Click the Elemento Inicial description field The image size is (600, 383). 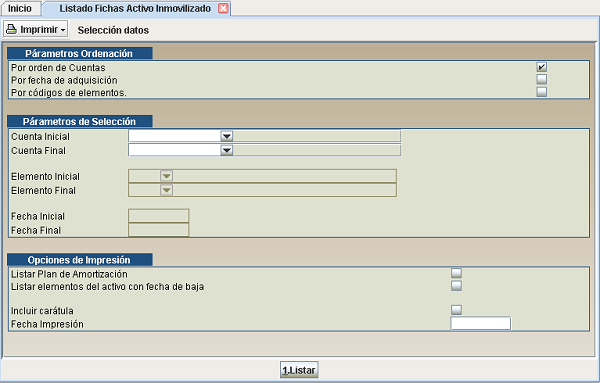284,176
